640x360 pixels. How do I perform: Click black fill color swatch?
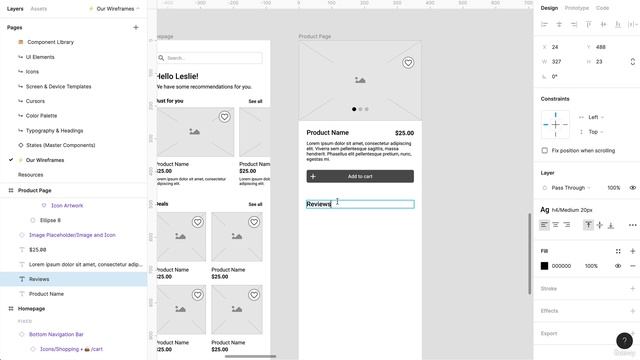pos(544,266)
